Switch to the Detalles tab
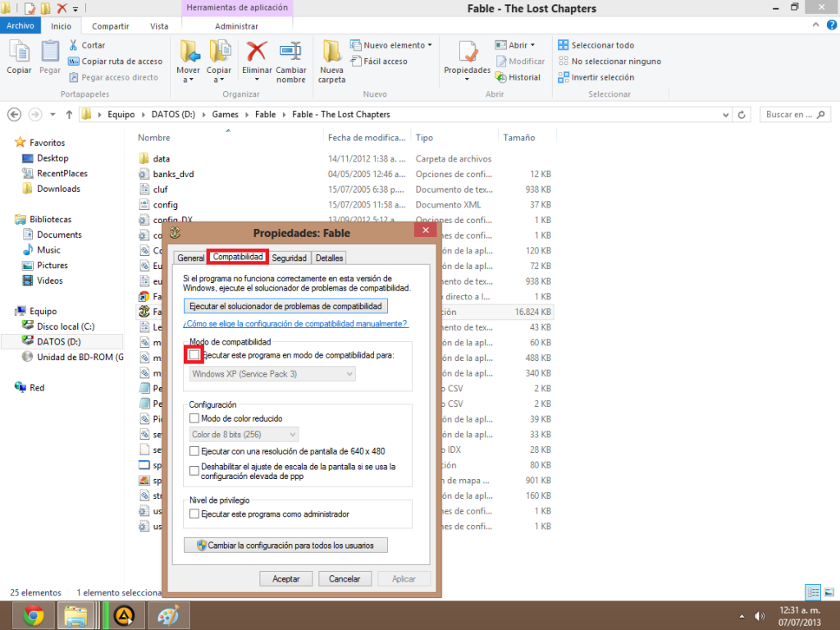The image size is (840, 630). (329, 258)
